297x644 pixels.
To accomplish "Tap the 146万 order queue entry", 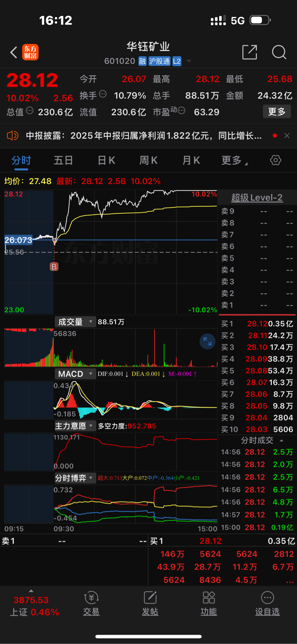I will tap(172, 554).
